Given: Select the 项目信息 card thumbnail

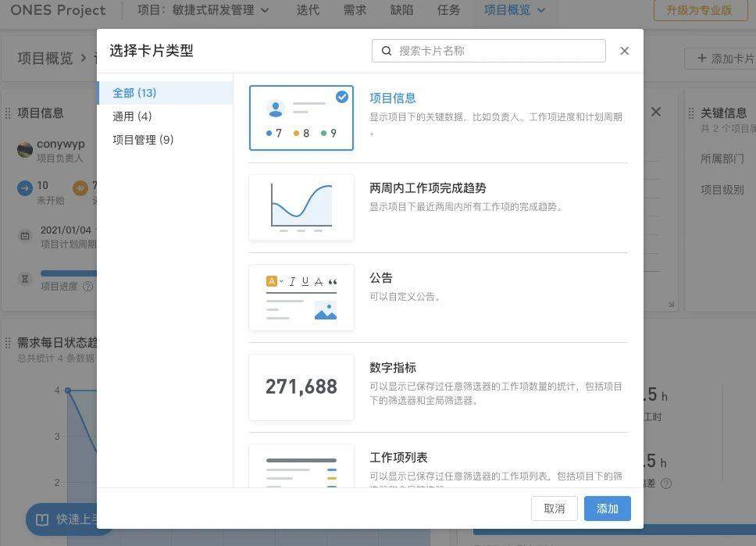Looking at the screenshot, I should coord(301,118).
